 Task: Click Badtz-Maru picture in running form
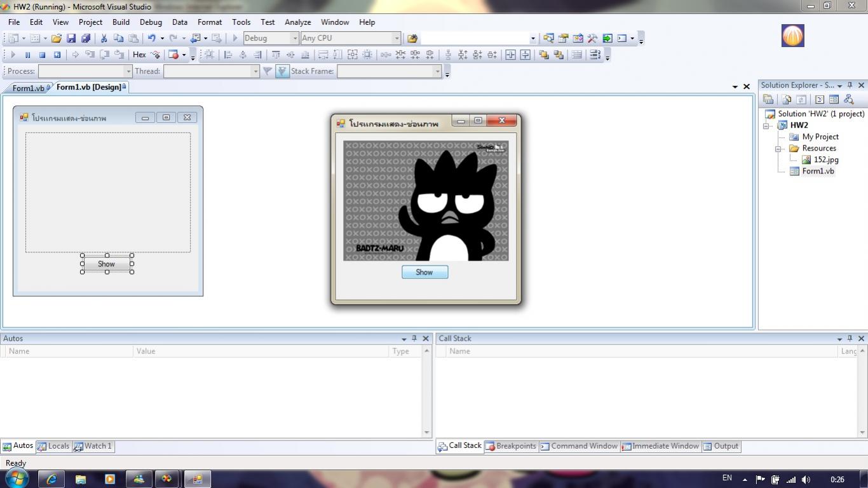pos(426,201)
